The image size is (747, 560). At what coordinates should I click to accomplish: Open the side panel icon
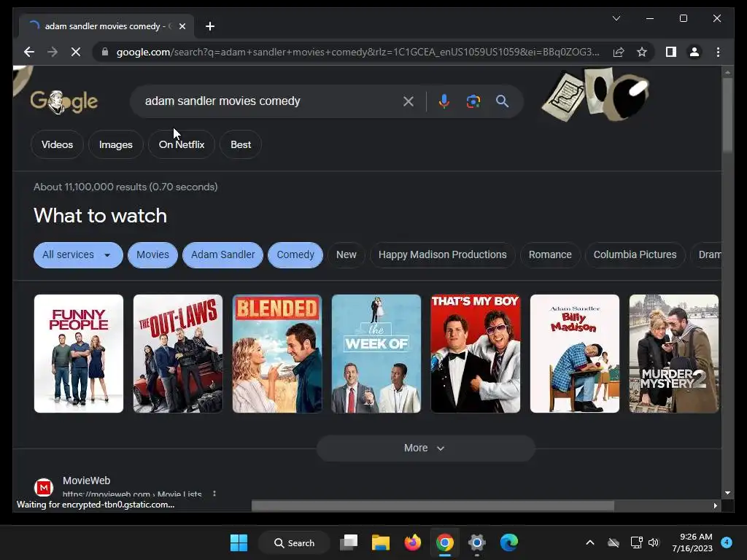[x=671, y=52]
